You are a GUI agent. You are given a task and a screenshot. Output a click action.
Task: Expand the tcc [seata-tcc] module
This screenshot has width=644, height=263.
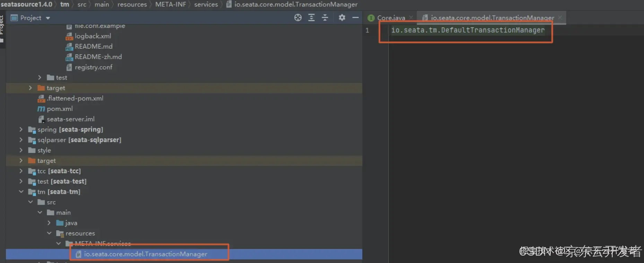point(21,171)
